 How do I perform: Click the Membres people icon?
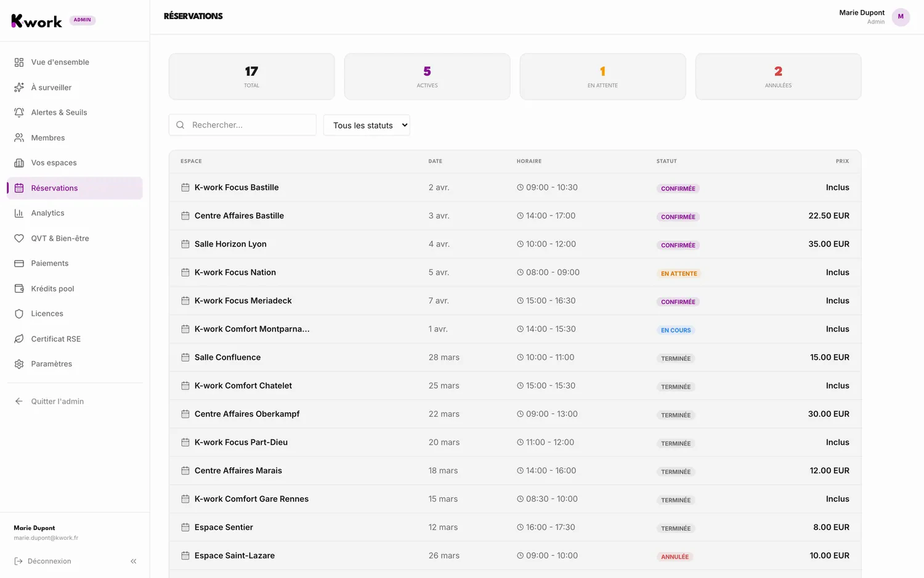click(19, 138)
